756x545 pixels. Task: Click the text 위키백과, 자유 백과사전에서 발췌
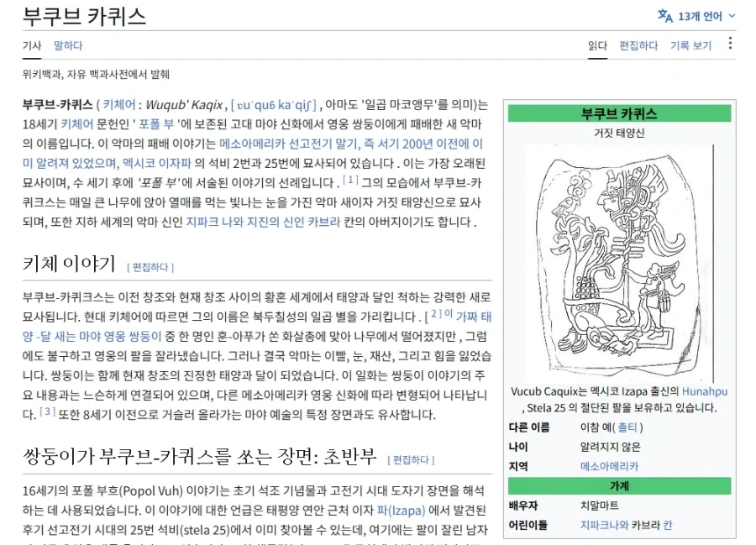[x=96, y=74]
